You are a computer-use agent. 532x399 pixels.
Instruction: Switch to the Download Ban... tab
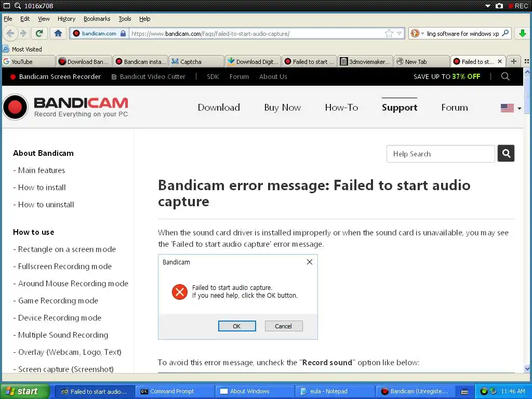click(x=84, y=61)
